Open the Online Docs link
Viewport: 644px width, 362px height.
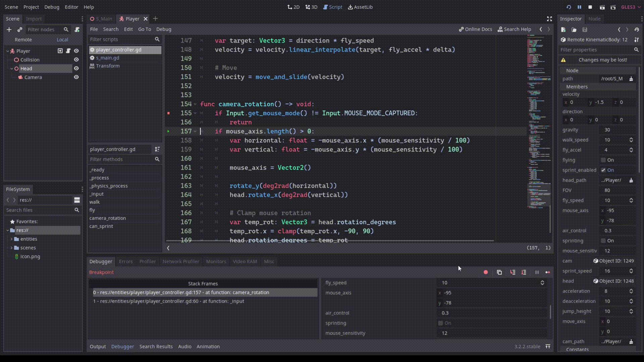coord(475,29)
